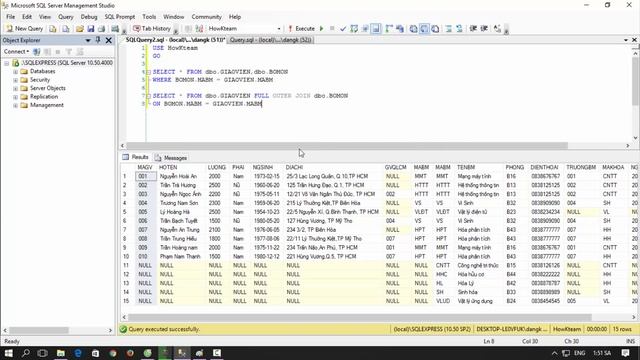Collapse the FULL OUTER JOIN statement outline box
The height and width of the screenshot is (360, 640).
tap(148, 96)
